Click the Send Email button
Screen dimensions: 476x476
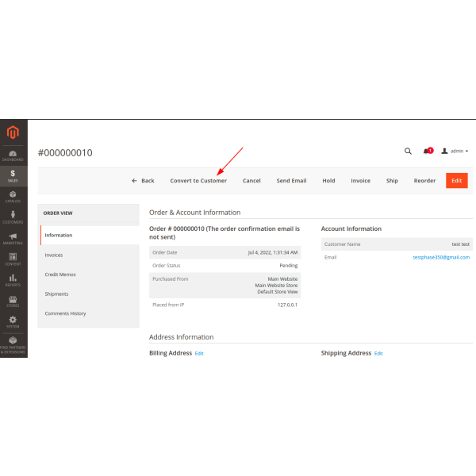[291, 181]
